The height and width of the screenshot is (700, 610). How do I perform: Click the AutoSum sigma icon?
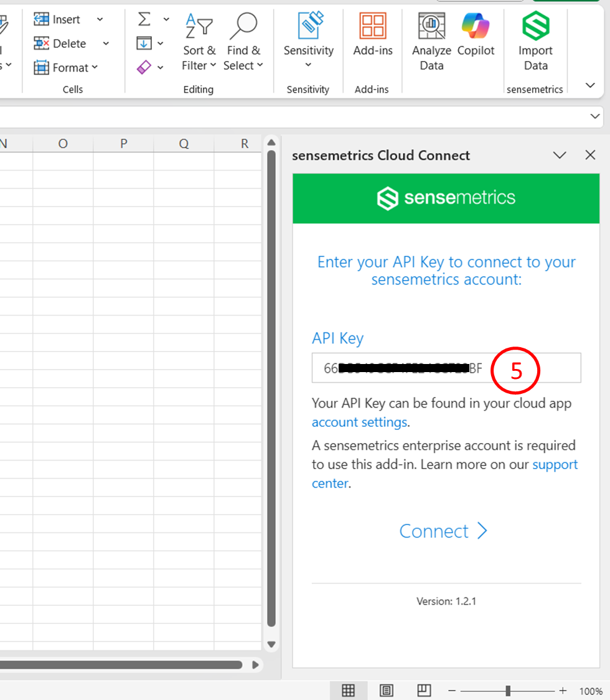(144, 19)
